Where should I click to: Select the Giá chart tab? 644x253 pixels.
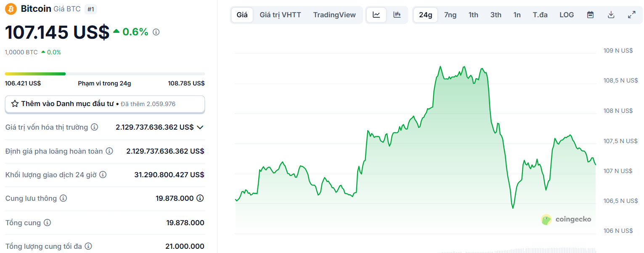(x=242, y=15)
